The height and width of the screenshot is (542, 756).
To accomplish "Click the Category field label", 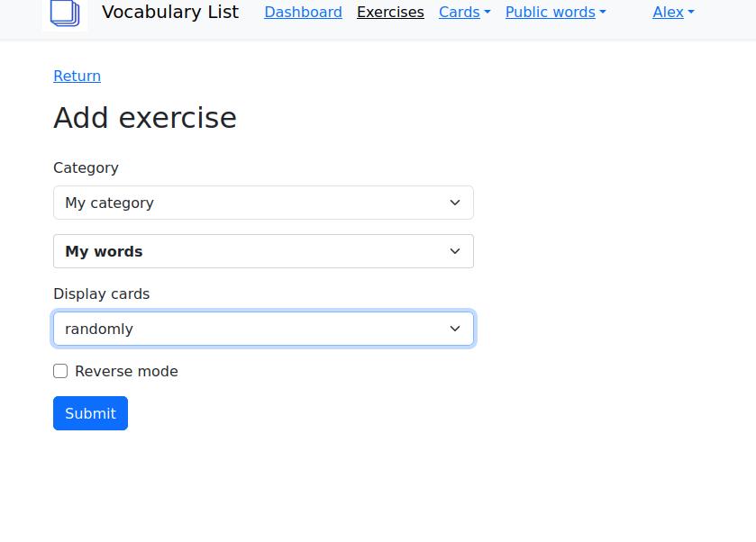I will click(86, 167).
